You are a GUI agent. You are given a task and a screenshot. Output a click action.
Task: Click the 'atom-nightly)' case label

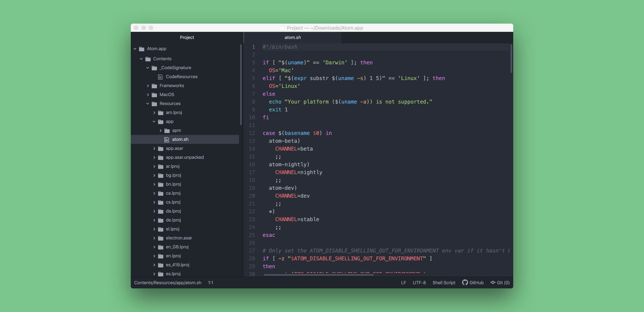tap(289, 165)
